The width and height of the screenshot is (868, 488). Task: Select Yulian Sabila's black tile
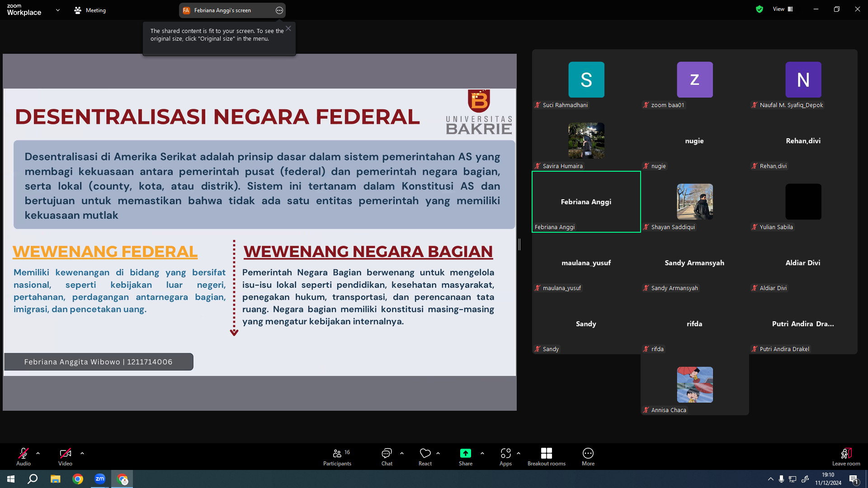point(803,202)
